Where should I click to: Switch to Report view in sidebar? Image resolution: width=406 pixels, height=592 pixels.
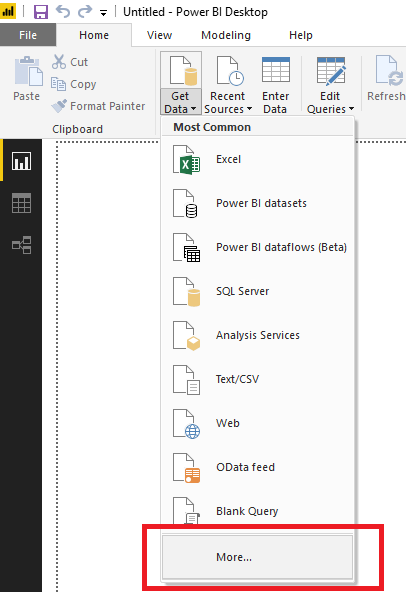tap(22, 161)
